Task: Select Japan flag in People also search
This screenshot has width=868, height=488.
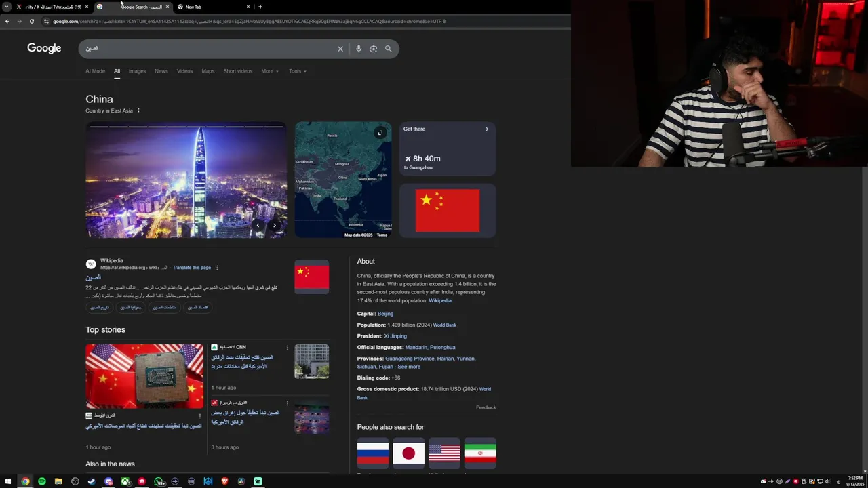Action: click(x=409, y=453)
